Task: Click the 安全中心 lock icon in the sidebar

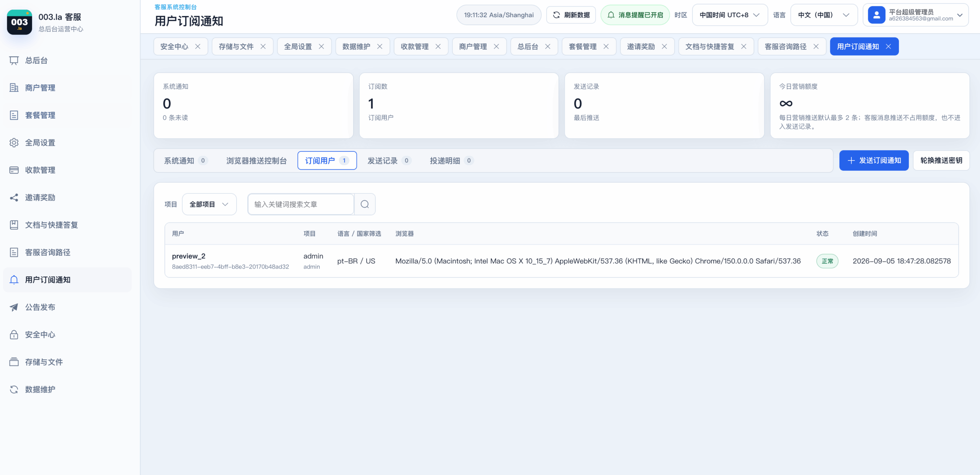Action: [x=14, y=334]
